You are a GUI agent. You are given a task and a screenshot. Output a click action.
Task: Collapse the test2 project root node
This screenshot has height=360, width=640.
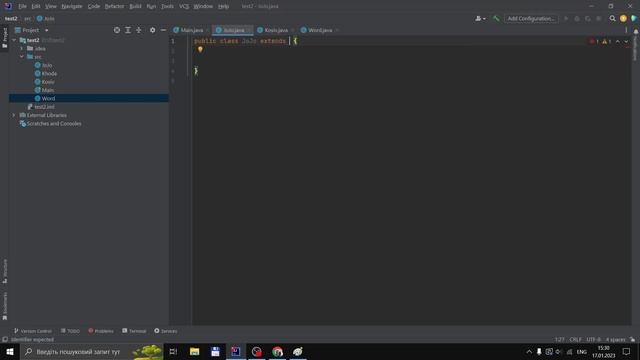click(x=14, y=40)
